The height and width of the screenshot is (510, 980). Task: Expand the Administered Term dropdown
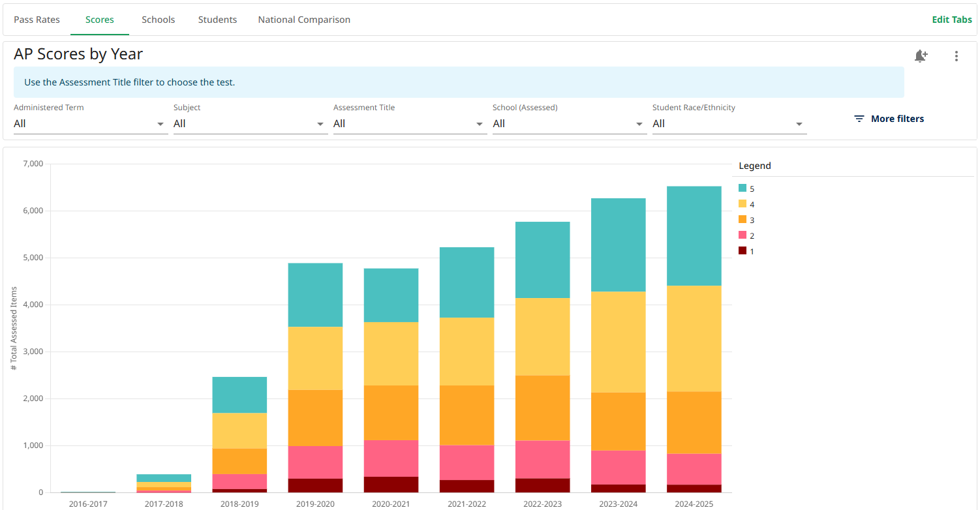[91, 124]
